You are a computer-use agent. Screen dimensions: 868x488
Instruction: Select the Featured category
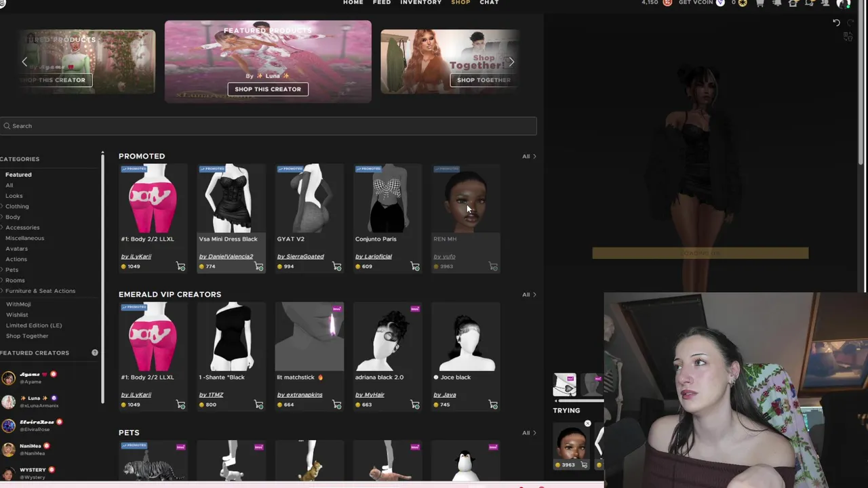[x=18, y=175]
